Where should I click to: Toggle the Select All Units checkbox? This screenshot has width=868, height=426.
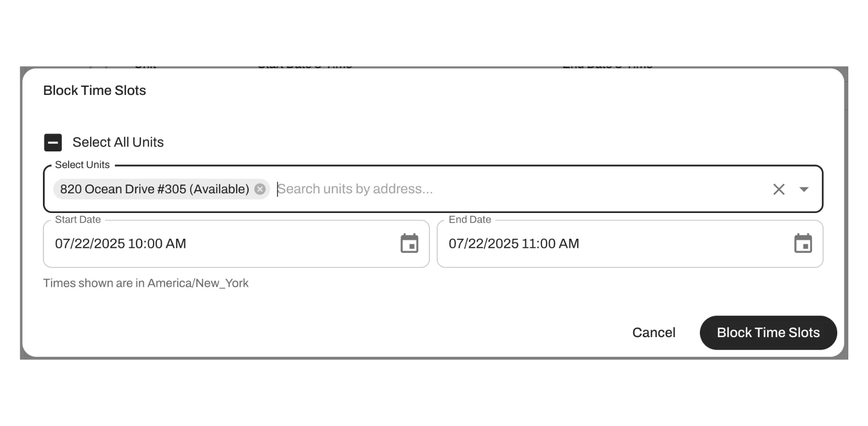point(53,143)
